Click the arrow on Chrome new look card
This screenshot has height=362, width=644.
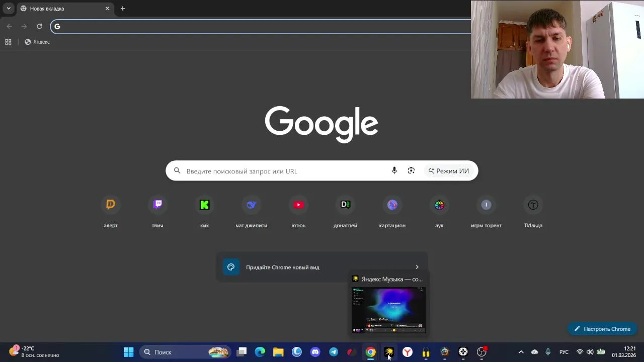(417, 267)
